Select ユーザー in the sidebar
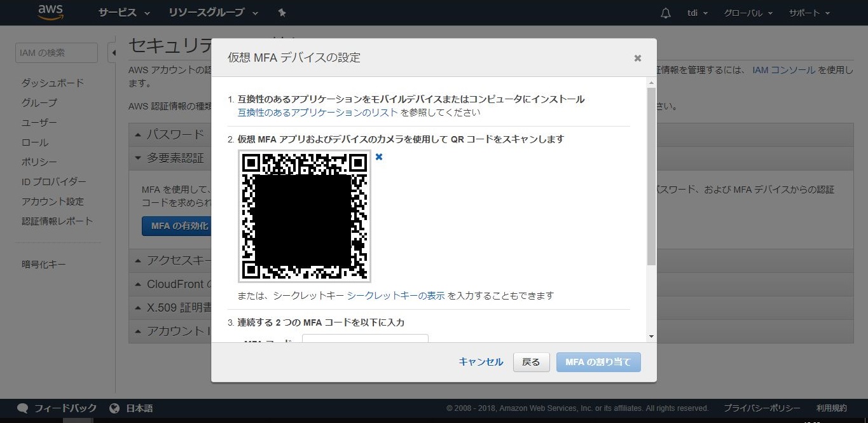The height and width of the screenshot is (423, 868). pos(39,122)
